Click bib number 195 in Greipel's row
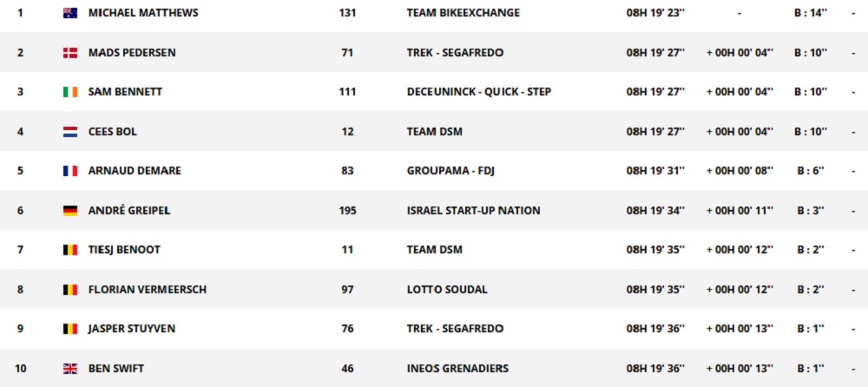This screenshot has height=387, width=868. coord(347,211)
